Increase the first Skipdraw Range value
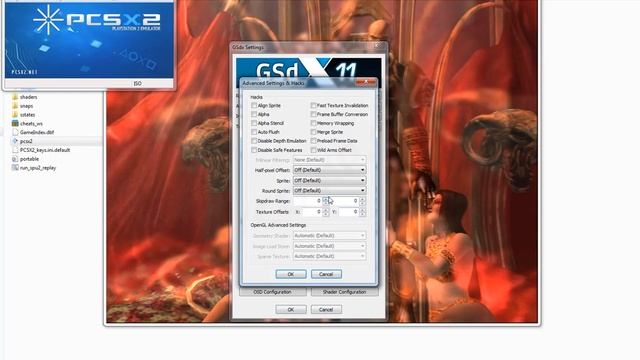 tap(325, 199)
